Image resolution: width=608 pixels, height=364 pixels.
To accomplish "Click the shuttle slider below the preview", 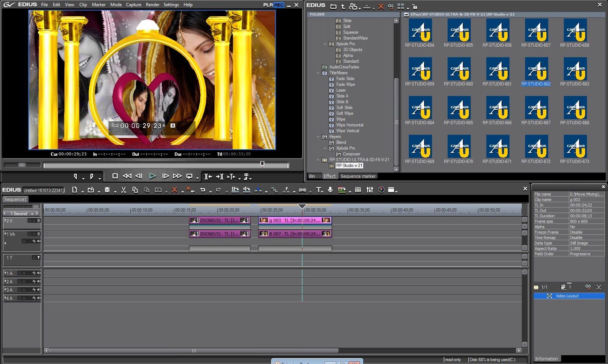I will click(x=22, y=165).
